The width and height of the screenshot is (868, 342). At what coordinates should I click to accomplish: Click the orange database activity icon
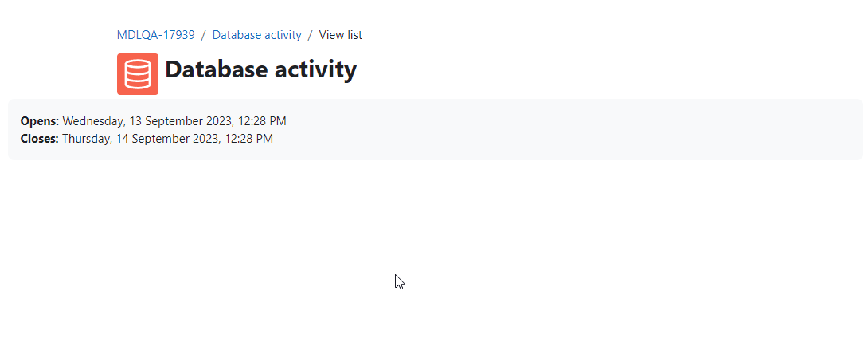click(x=137, y=74)
